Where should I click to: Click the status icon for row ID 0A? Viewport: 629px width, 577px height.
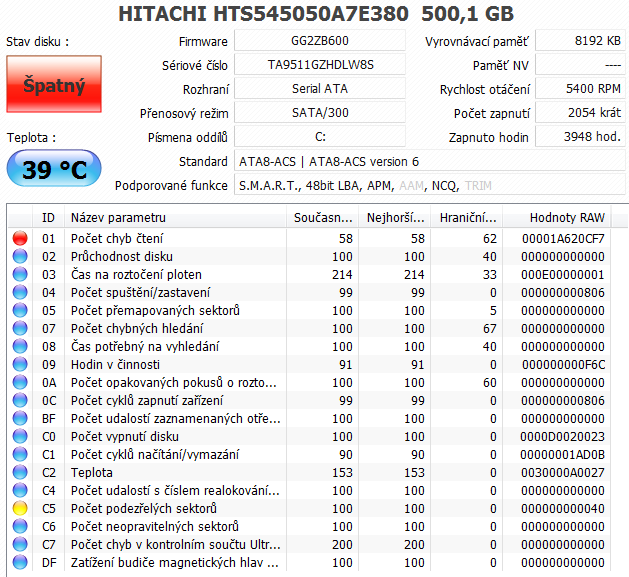(x=20, y=382)
